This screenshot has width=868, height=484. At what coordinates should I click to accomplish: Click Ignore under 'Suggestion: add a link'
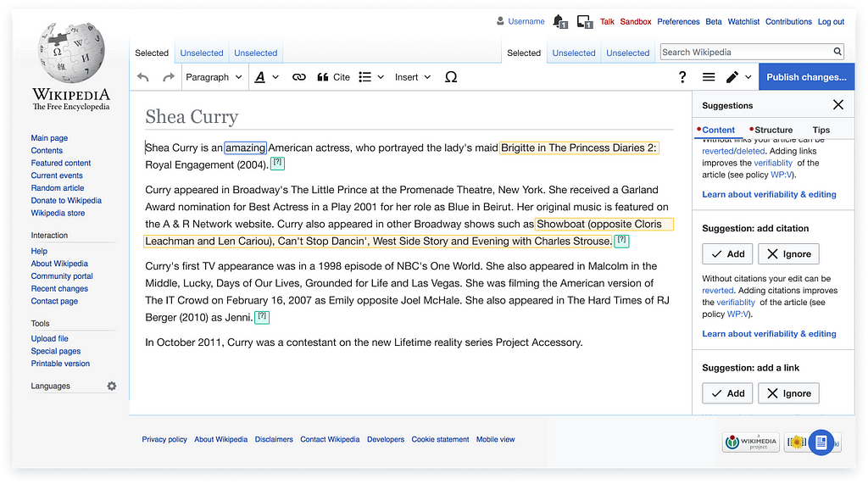788,393
